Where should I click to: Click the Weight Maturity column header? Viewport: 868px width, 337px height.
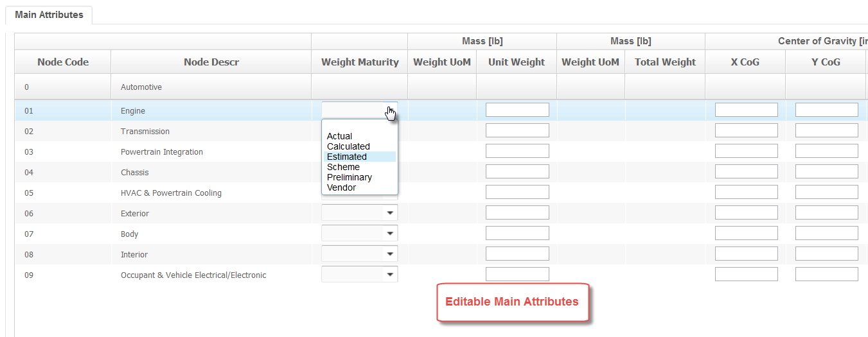pyautogui.click(x=360, y=62)
